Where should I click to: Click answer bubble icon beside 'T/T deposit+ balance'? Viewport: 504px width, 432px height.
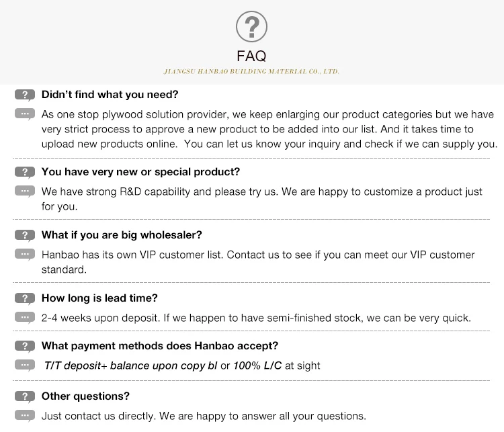point(24,365)
